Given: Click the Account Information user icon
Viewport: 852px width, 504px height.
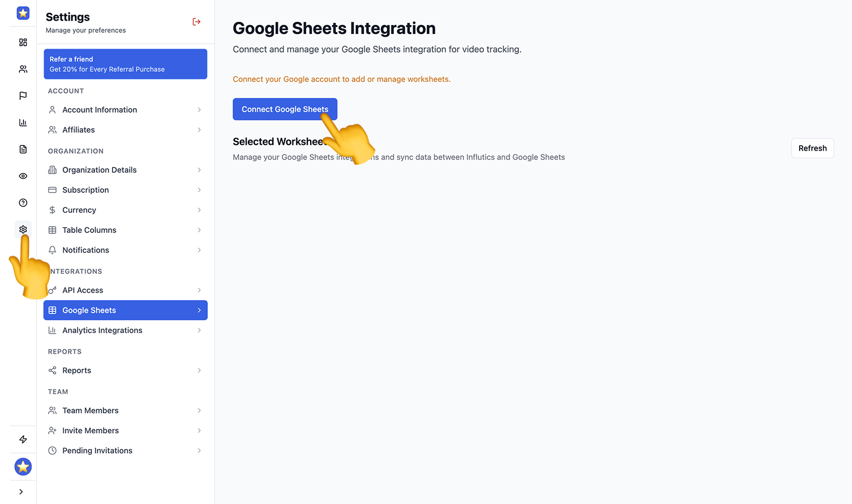Looking at the screenshot, I should pyautogui.click(x=52, y=110).
